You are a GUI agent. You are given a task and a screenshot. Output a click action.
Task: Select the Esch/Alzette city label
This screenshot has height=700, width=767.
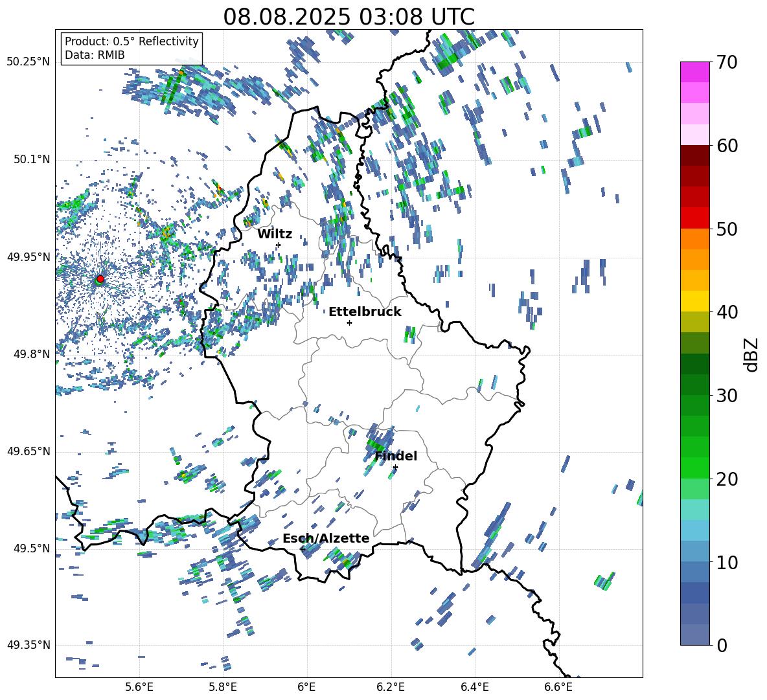(326, 539)
